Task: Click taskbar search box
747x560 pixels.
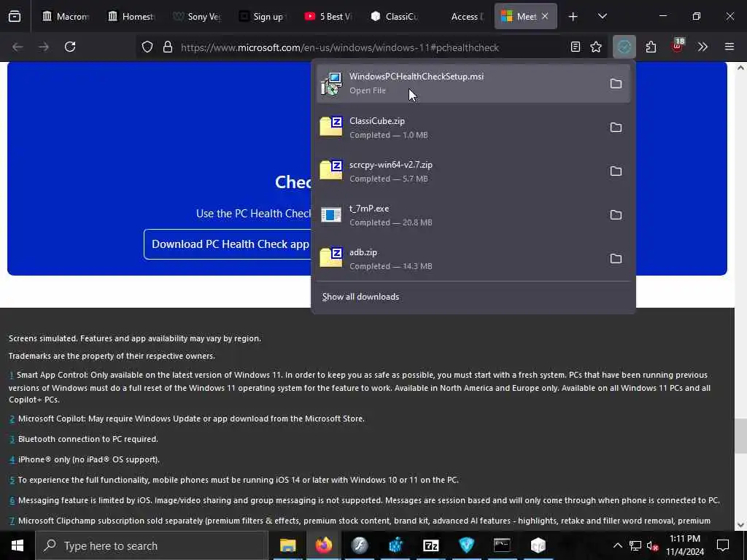Action: pyautogui.click(x=152, y=545)
